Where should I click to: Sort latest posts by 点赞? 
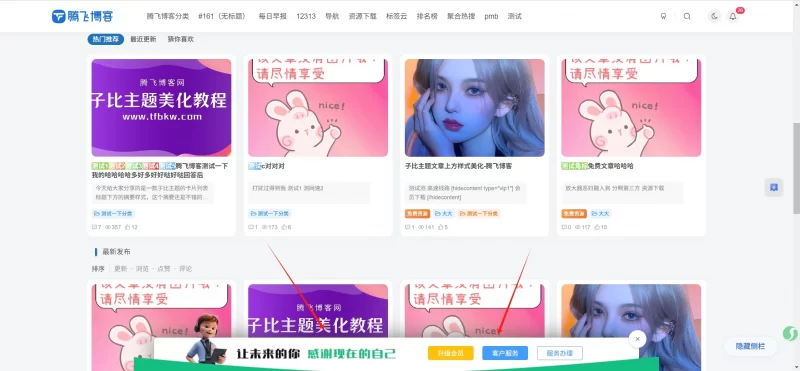[164, 269]
